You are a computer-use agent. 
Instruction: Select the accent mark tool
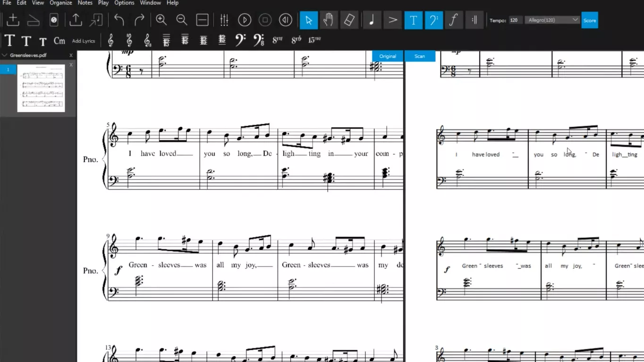[392, 20]
